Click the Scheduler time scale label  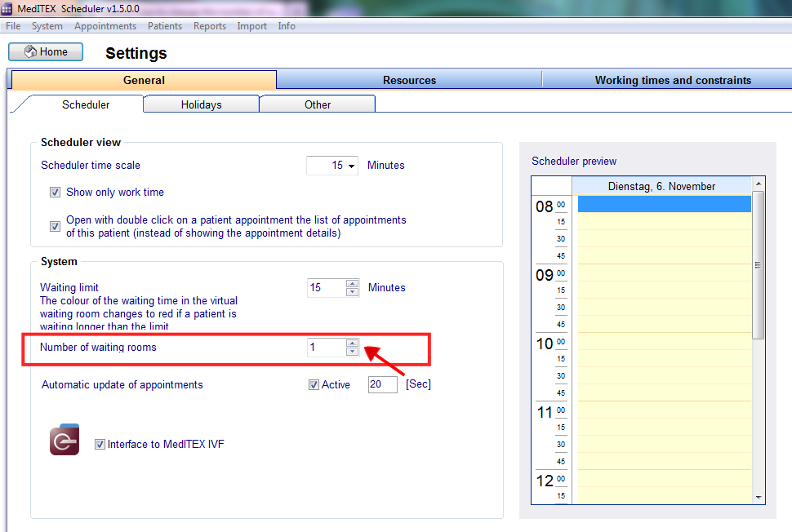pos(91,165)
